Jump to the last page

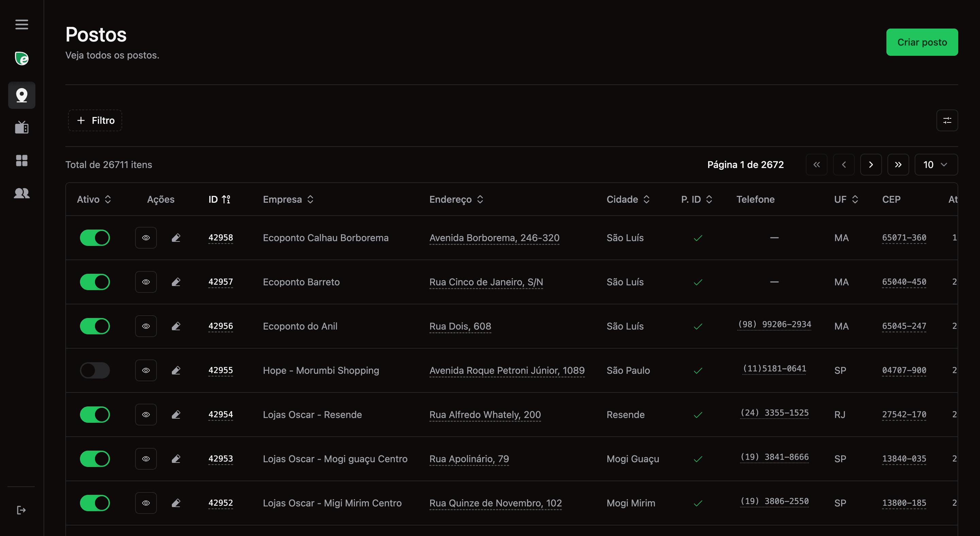click(898, 165)
